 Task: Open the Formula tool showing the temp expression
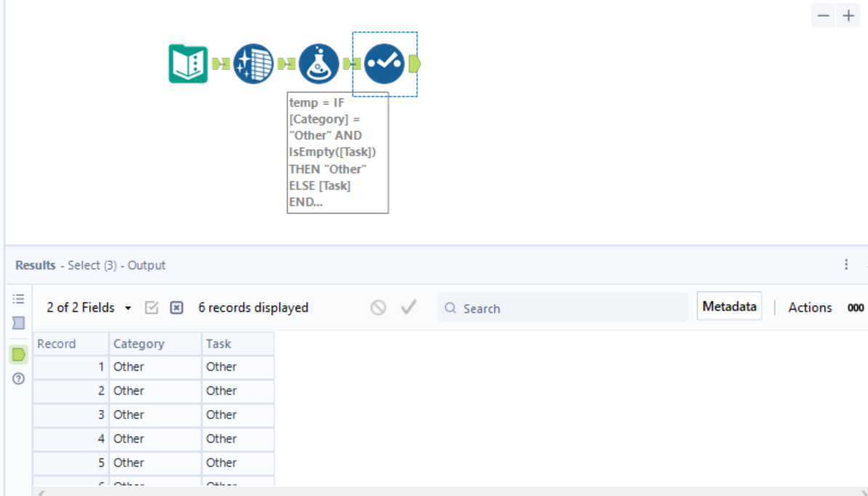pyautogui.click(x=318, y=63)
